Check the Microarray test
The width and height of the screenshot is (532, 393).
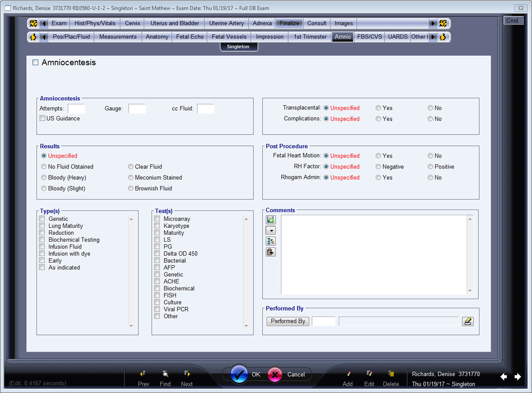pos(157,219)
